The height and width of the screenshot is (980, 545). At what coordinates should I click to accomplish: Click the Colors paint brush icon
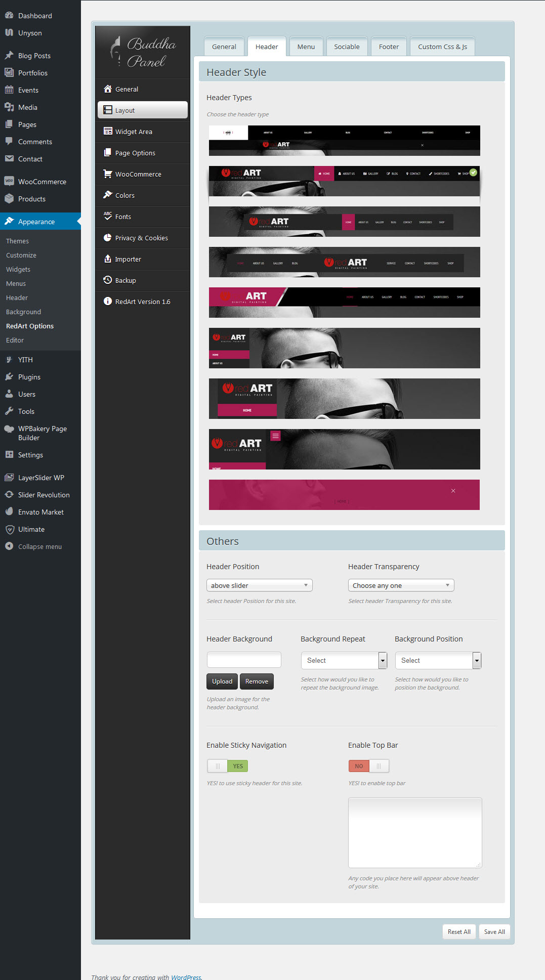click(x=107, y=195)
